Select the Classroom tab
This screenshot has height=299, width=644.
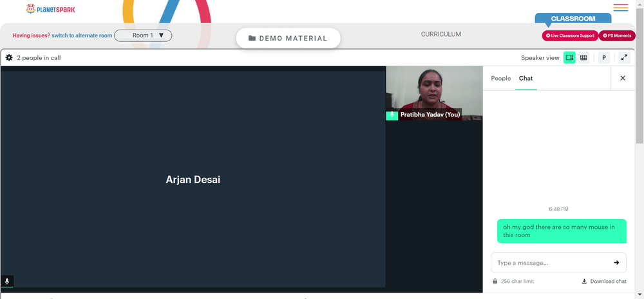coord(573,19)
